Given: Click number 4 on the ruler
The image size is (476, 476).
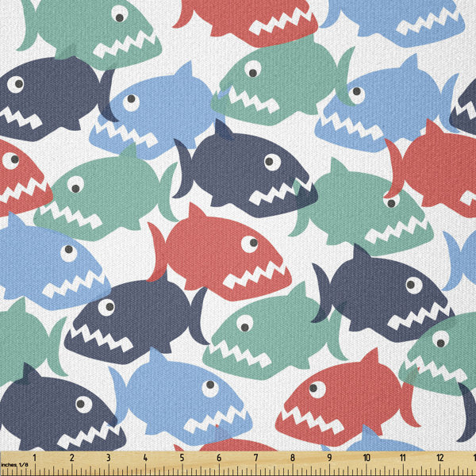Looking at the screenshot, I should [145, 458].
